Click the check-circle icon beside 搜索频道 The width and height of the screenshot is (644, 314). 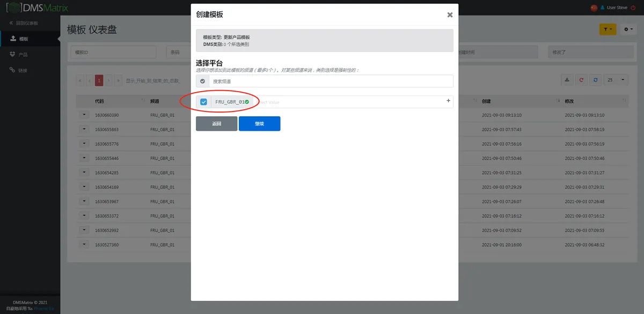coord(202,81)
